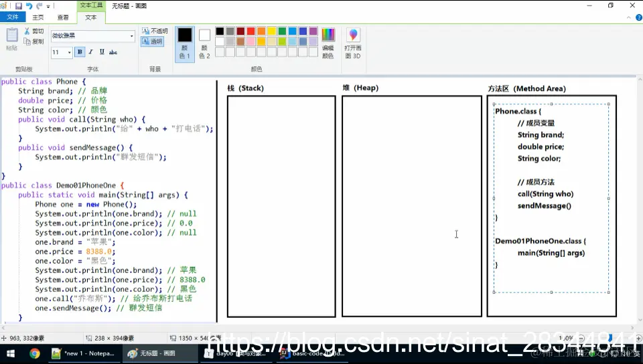Screen dimensions: 643x364
Task: Click the text 'sendMessage()' in Method Area
Action: click(x=544, y=205)
